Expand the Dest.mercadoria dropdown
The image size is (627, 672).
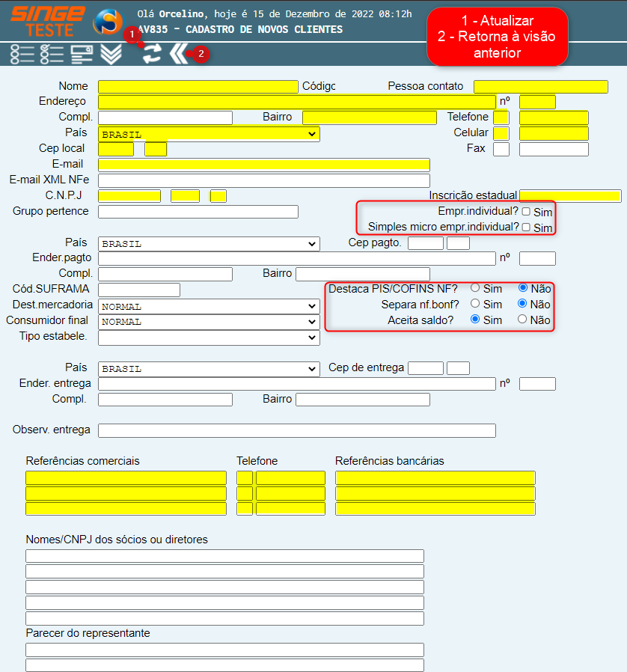(209, 306)
